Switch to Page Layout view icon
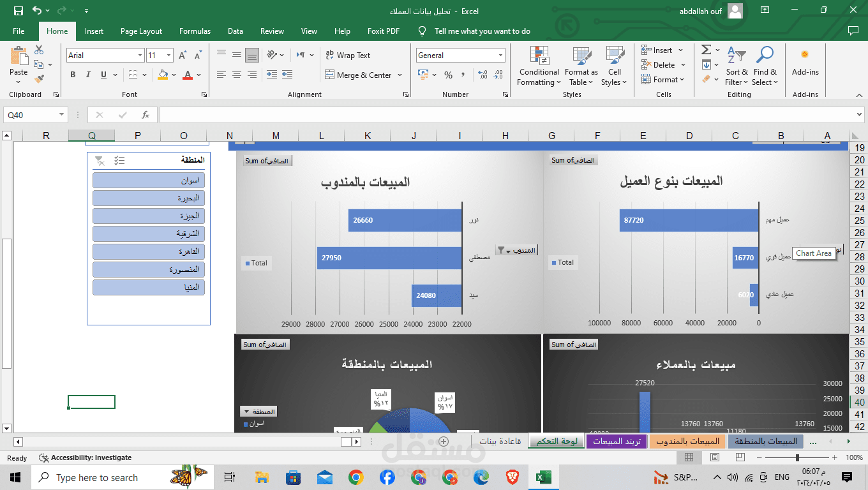Screen dimensions: 868x490 click(714, 457)
